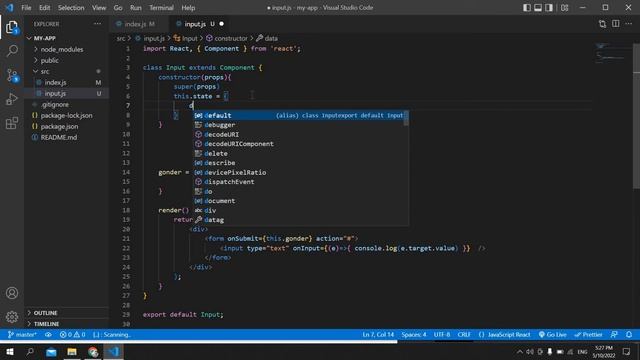640x360 pixels.
Task: Open the Windows Start button
Action: [10, 351]
